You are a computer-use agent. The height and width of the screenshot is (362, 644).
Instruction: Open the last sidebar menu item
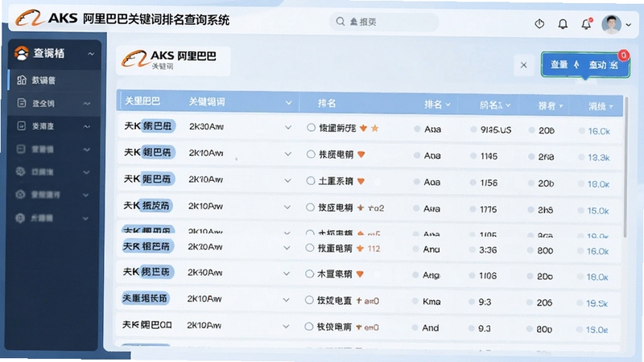tap(52, 218)
